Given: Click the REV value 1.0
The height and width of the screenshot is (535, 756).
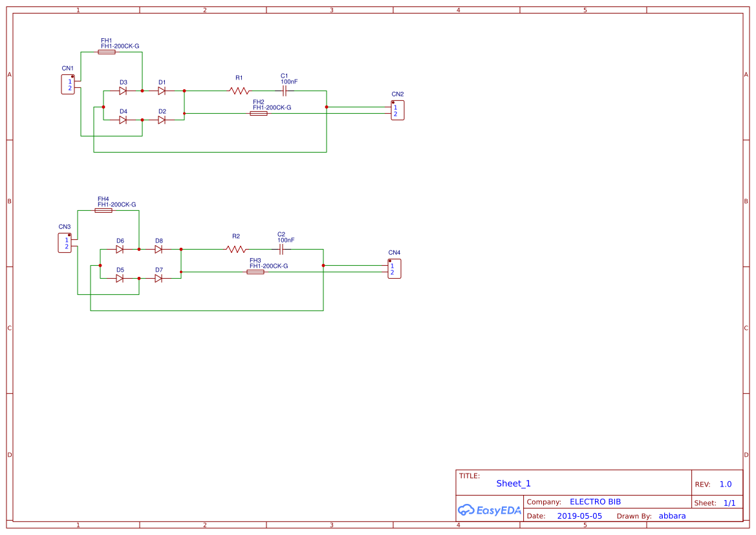Looking at the screenshot, I should coord(725,484).
